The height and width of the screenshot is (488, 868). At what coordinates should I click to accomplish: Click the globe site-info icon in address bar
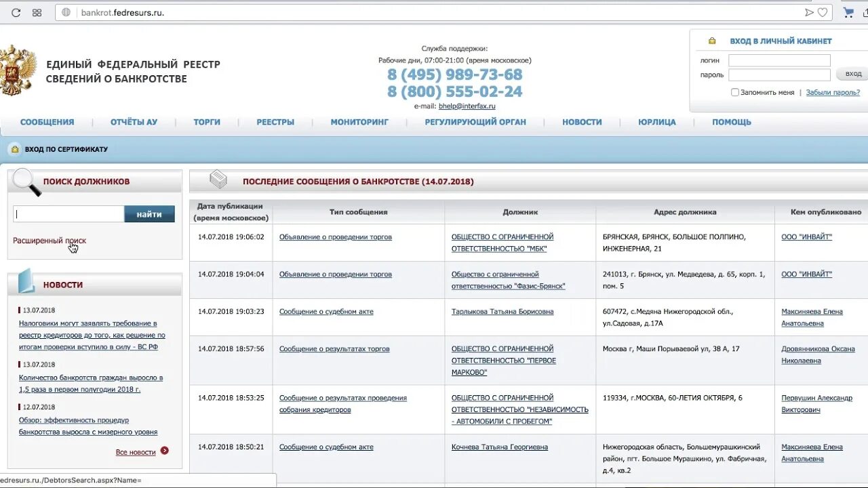[x=66, y=12]
